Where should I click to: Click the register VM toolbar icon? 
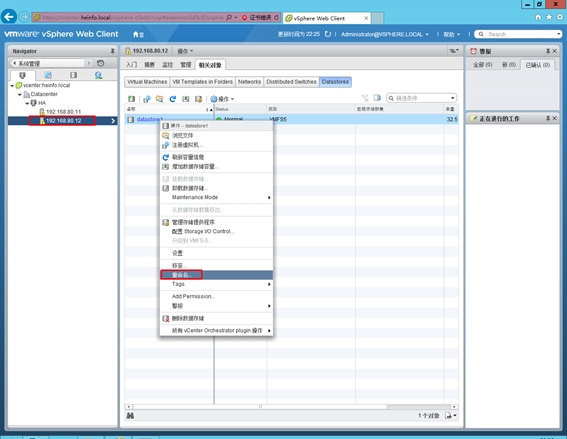[147, 99]
